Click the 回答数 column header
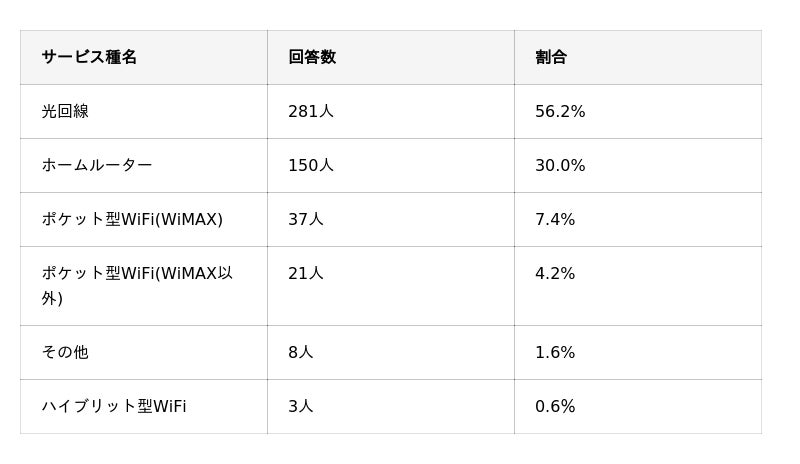The image size is (800, 464). coord(312,58)
